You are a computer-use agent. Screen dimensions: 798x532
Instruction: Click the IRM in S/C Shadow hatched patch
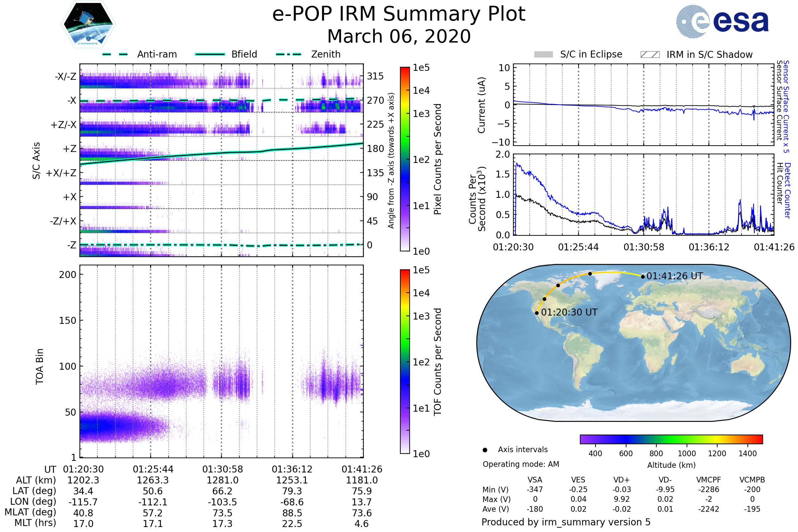coord(650,55)
